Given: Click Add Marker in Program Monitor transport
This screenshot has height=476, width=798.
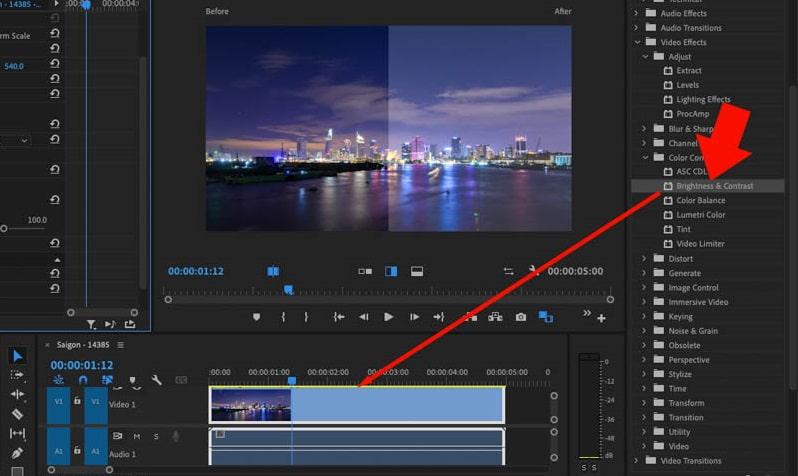Looking at the screenshot, I should coord(256,317).
